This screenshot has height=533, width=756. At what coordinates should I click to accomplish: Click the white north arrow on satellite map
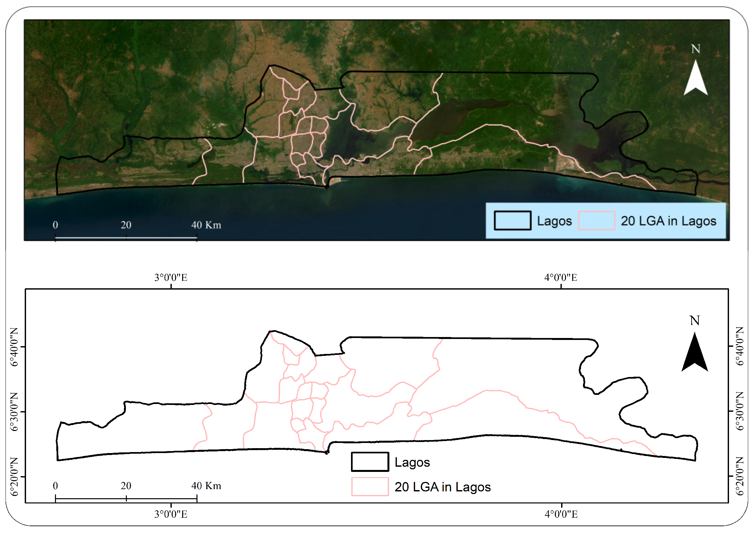695,79
